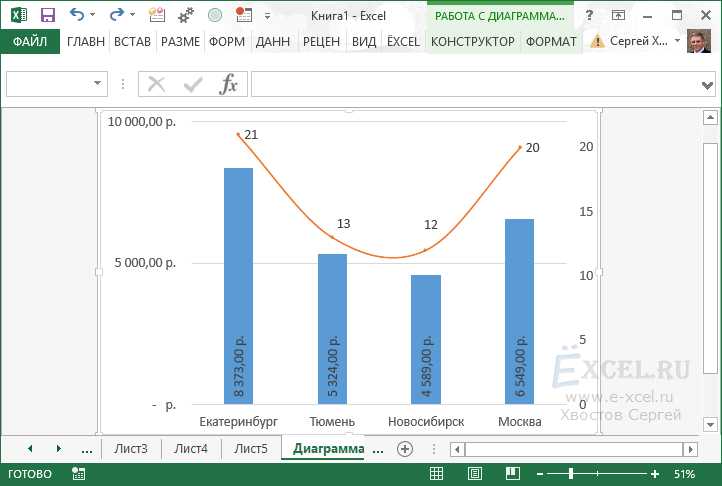Click the gears macro icon in quick access toolbar
This screenshot has height=486, width=722.
click(186, 15)
